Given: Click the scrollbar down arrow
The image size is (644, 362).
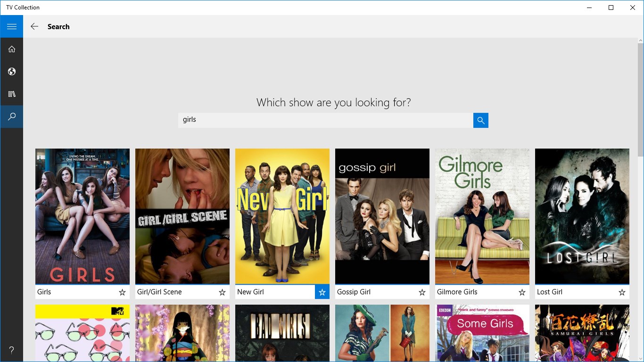Looking at the screenshot, I should pos(641,358).
